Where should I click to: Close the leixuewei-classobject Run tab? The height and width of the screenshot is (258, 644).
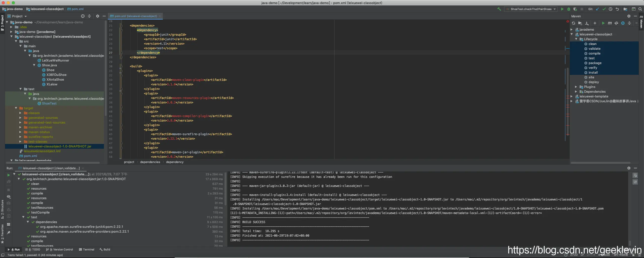pos(83,168)
